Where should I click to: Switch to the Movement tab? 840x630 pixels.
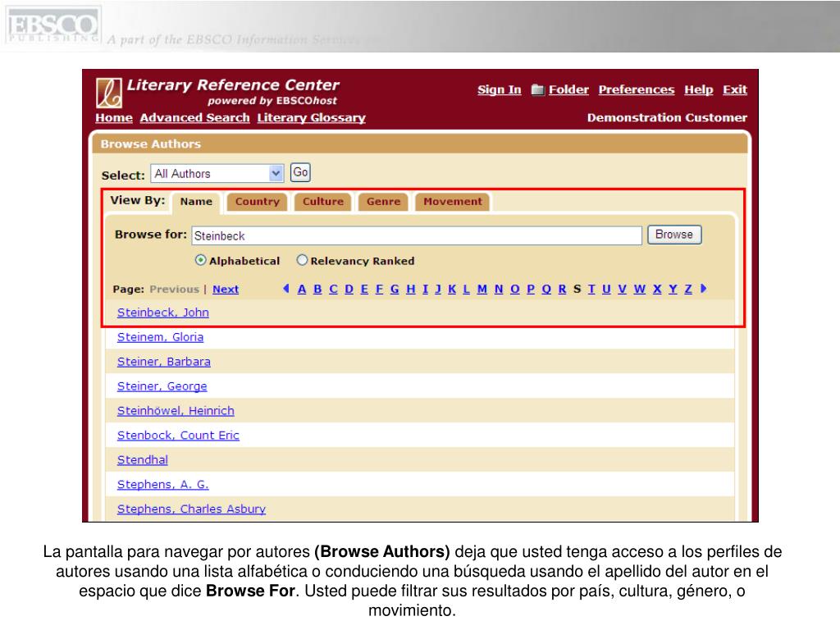(453, 202)
